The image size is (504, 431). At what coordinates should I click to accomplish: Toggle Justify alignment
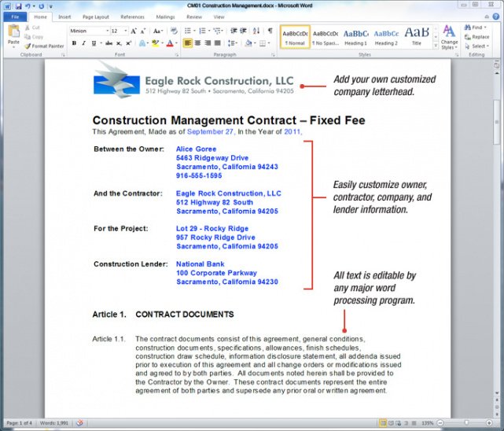[218, 43]
